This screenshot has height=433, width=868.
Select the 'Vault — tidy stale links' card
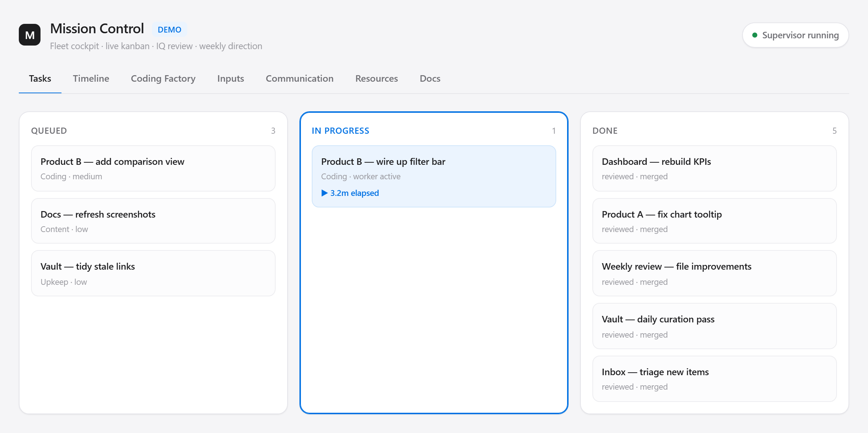click(153, 273)
